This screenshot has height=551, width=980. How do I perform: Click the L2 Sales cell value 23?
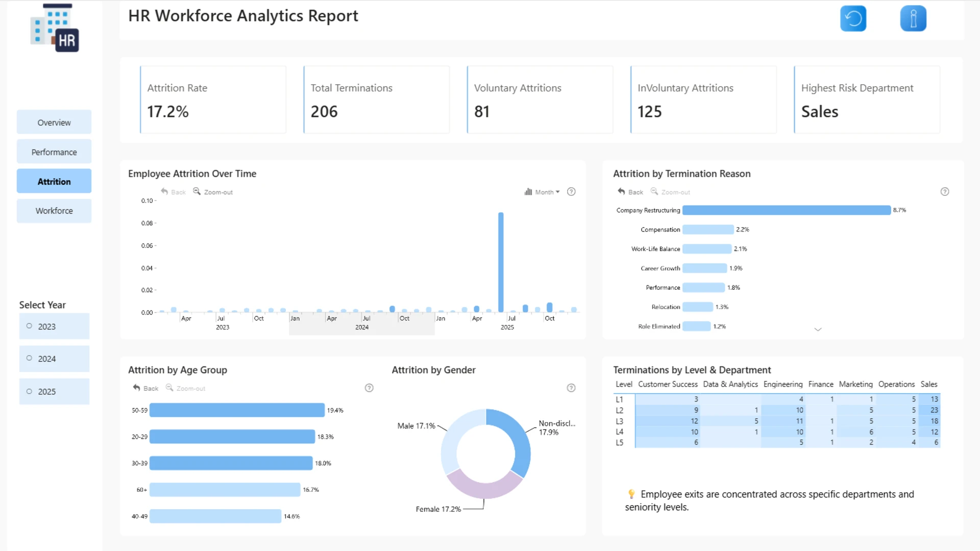click(929, 410)
